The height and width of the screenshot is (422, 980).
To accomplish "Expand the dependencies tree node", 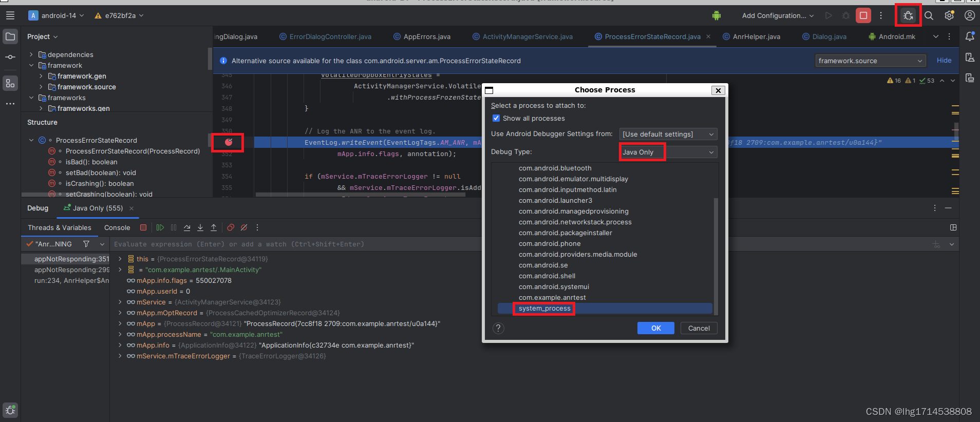I will click(31, 54).
